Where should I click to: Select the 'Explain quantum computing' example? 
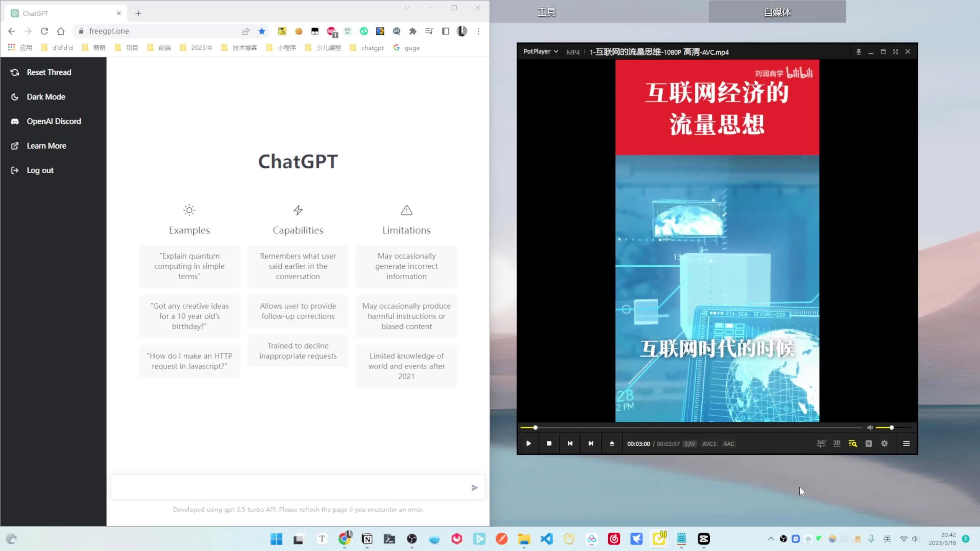tap(189, 266)
